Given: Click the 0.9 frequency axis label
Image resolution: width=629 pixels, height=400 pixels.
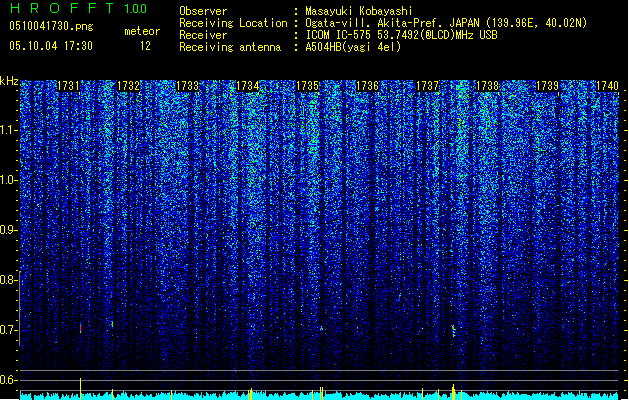Looking at the screenshot, I should (x=7, y=230).
